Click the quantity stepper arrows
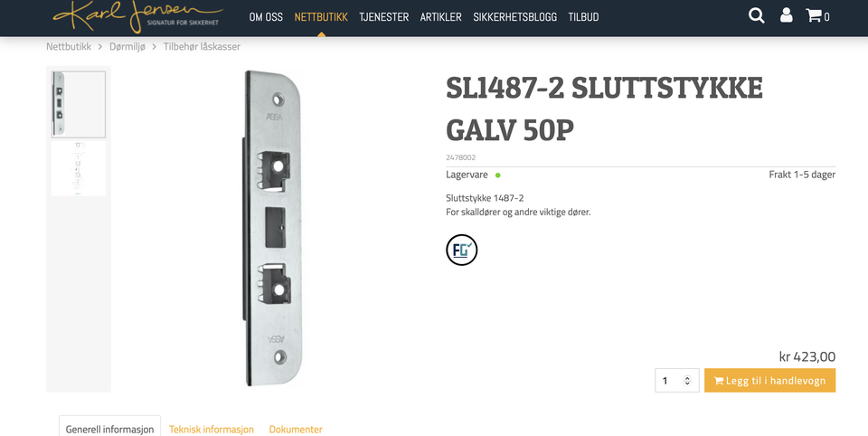 tap(687, 381)
